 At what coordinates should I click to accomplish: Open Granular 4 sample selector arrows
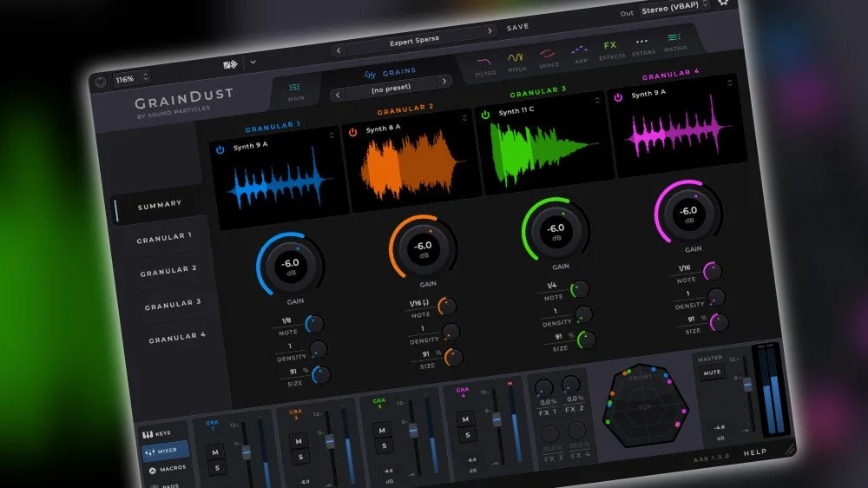click(x=730, y=83)
